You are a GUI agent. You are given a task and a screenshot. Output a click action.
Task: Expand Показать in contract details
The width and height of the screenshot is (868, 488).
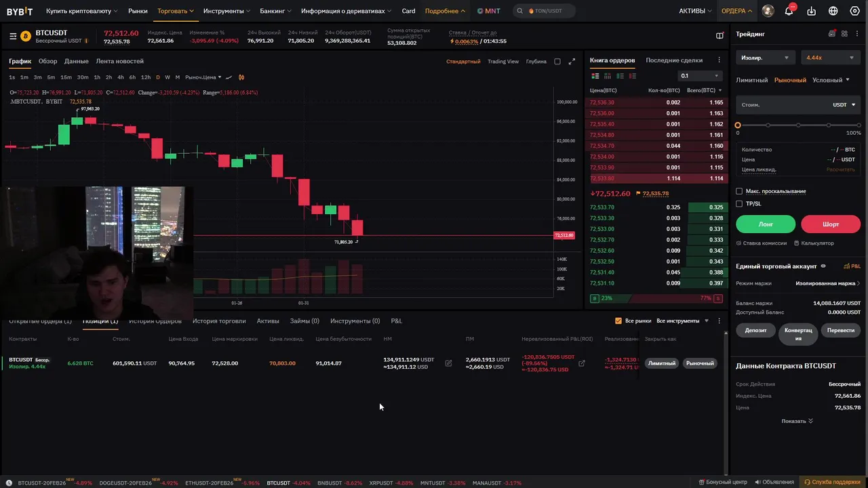click(797, 421)
